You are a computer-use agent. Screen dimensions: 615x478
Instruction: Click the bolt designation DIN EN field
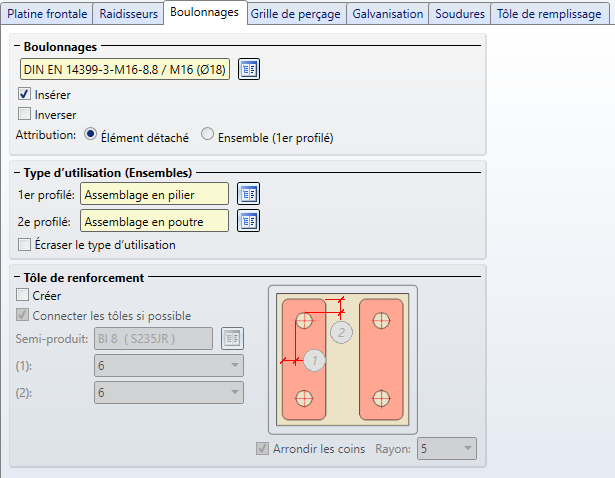pyautogui.click(x=124, y=69)
